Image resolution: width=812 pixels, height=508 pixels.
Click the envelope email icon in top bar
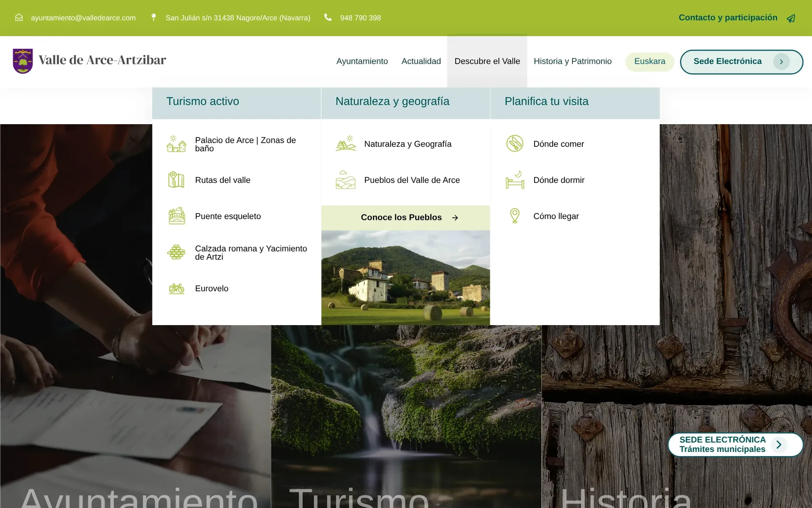tap(19, 18)
